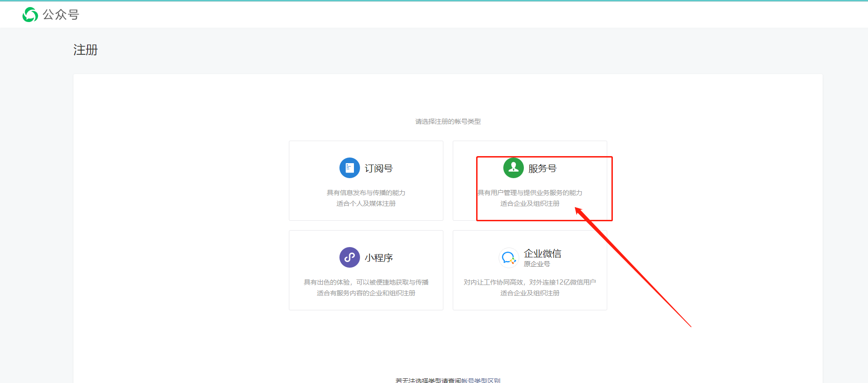Click 对内让工作协同高效 description line
868x383 pixels.
point(530,282)
